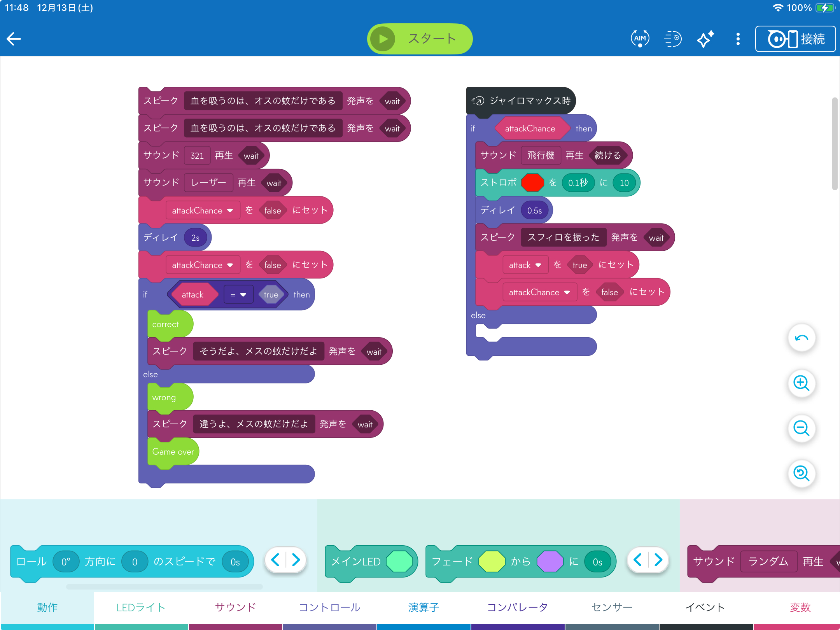Switch to the センサー category tab
The height and width of the screenshot is (630, 840).
(612, 607)
